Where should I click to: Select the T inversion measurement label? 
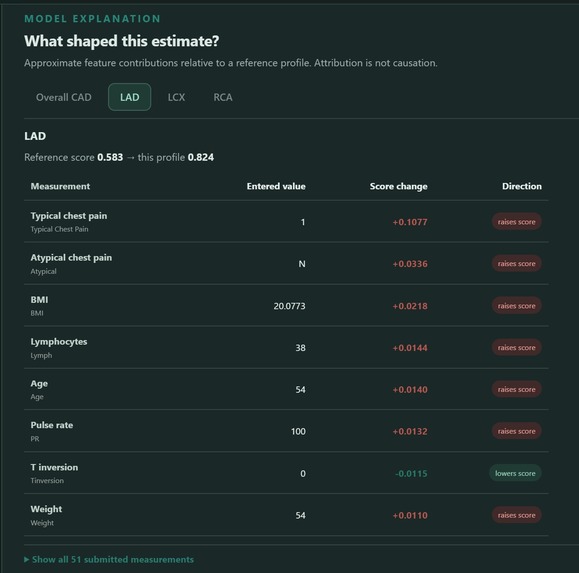pyautogui.click(x=54, y=467)
